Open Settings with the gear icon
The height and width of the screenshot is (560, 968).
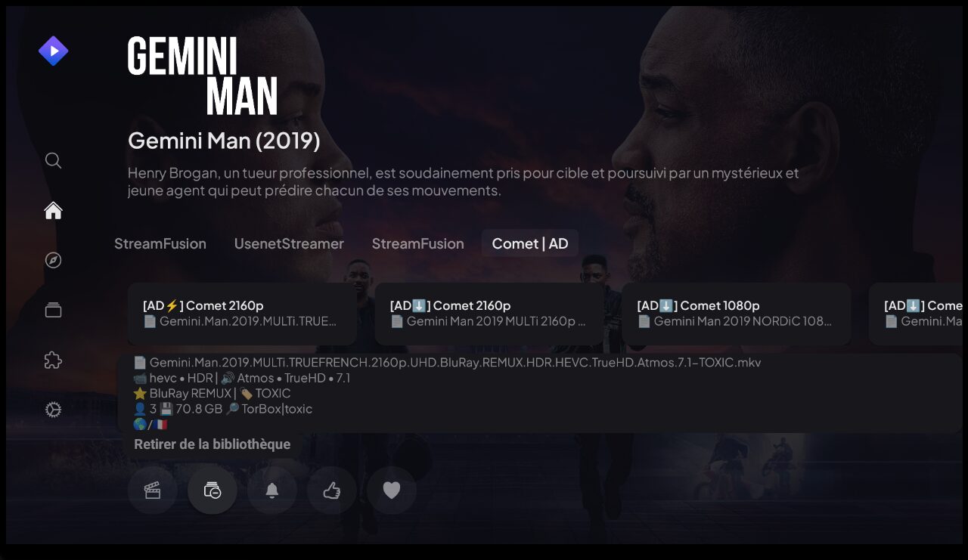[53, 410]
